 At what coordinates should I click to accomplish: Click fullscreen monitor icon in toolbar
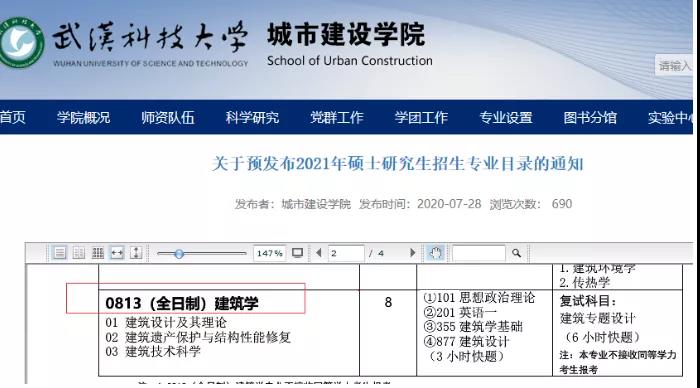point(297,253)
